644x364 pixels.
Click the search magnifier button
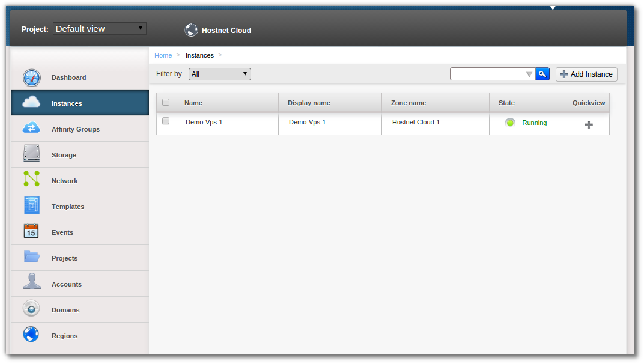point(542,74)
